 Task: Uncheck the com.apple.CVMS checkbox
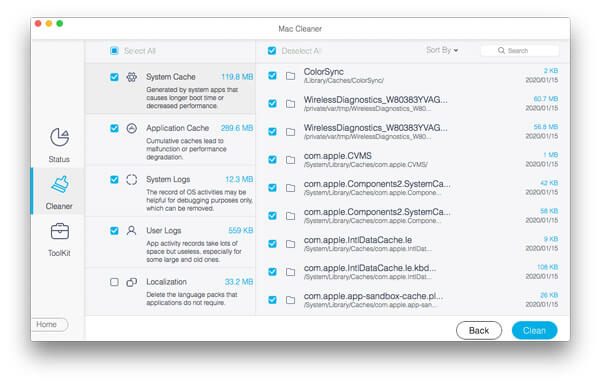pos(272,160)
